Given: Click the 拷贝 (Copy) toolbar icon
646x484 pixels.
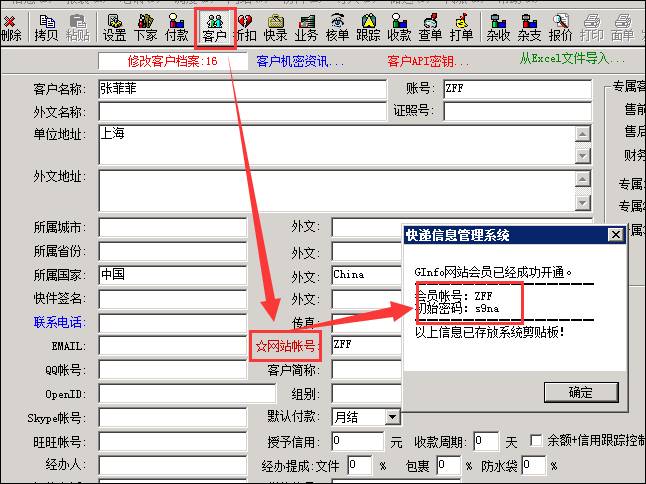Looking at the screenshot, I should pyautogui.click(x=46, y=27).
